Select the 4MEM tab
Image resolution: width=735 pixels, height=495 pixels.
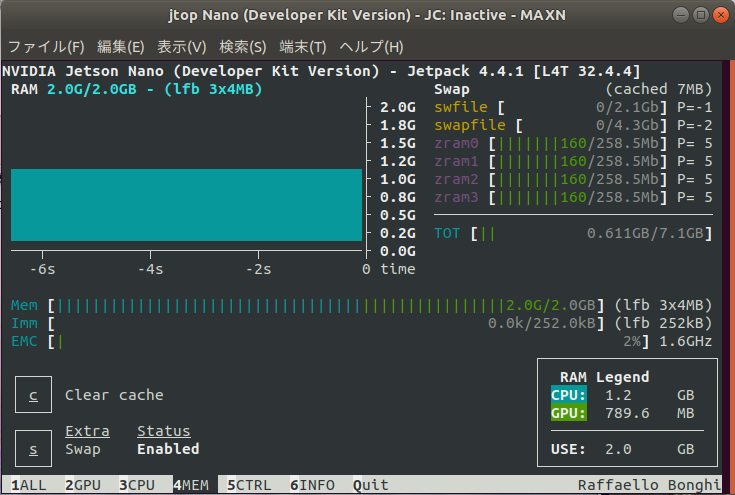point(191,485)
